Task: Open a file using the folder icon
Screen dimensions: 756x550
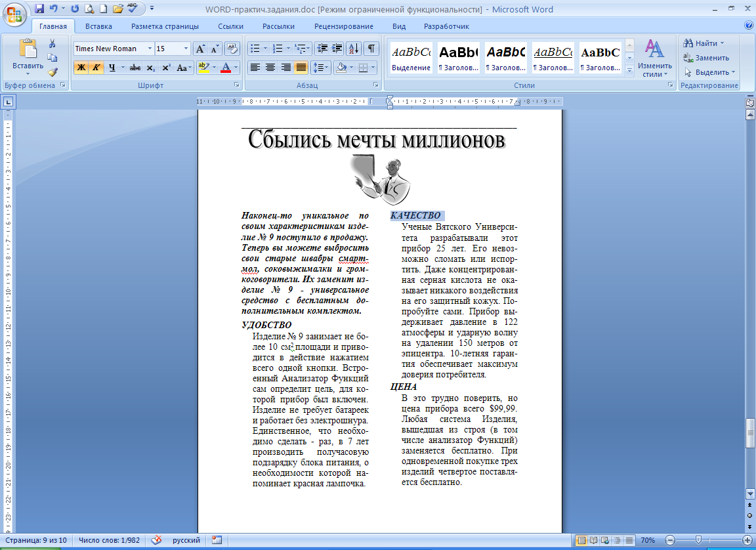Action: [117, 9]
